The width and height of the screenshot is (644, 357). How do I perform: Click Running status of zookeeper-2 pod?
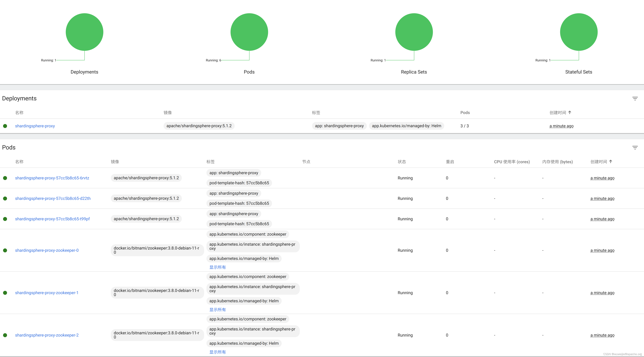click(405, 335)
